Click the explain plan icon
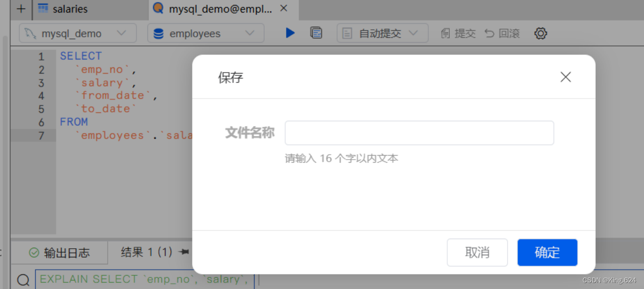 [x=316, y=33]
